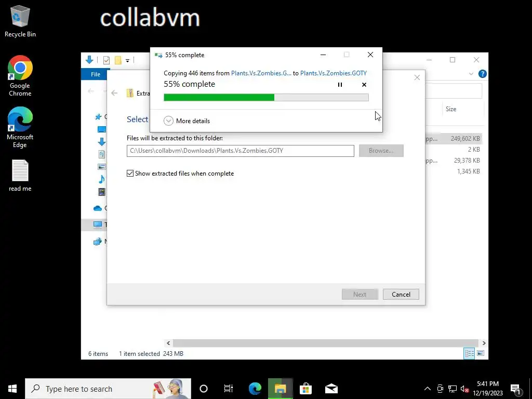The image size is (532, 399).
Task: Open the Recycle Bin desktop icon
Action: (20, 21)
